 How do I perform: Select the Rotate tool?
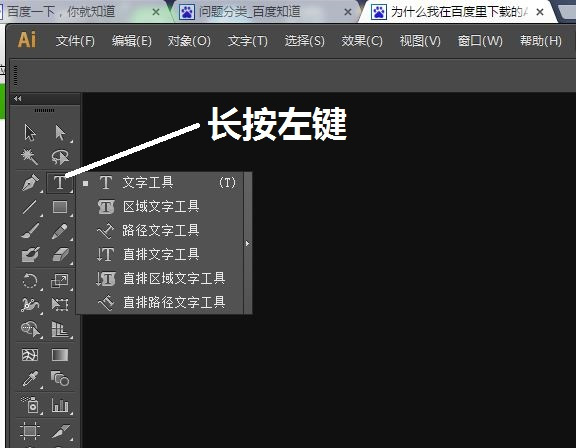[30, 281]
